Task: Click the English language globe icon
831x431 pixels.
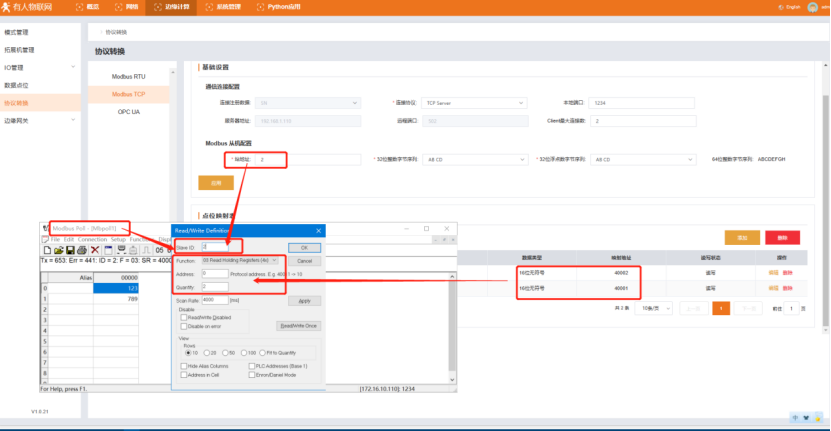Action: (x=780, y=7)
